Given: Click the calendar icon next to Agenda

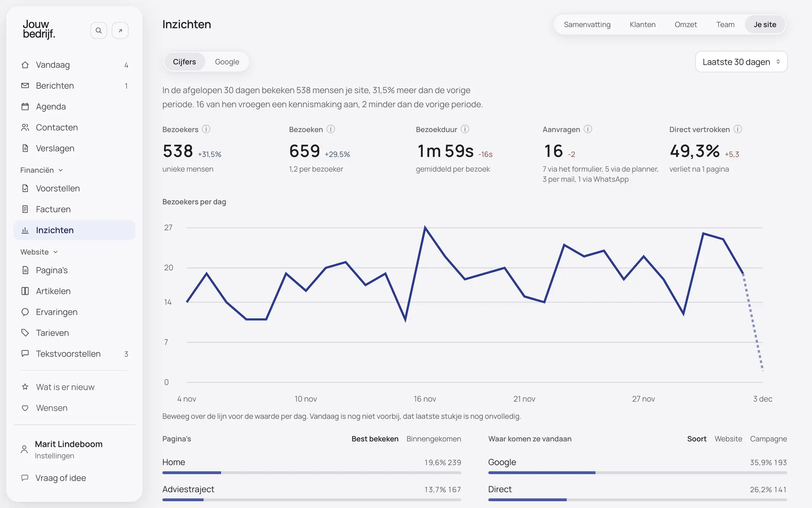Looking at the screenshot, I should (25, 106).
